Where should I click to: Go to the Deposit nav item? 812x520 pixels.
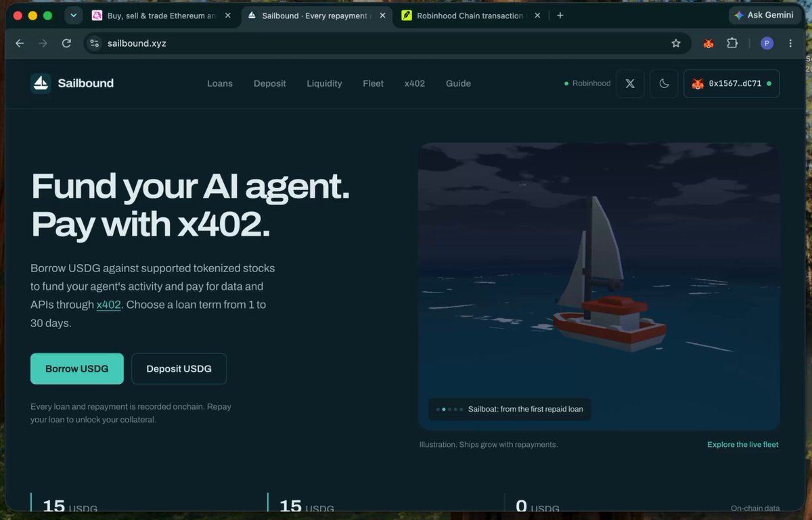[x=270, y=83]
